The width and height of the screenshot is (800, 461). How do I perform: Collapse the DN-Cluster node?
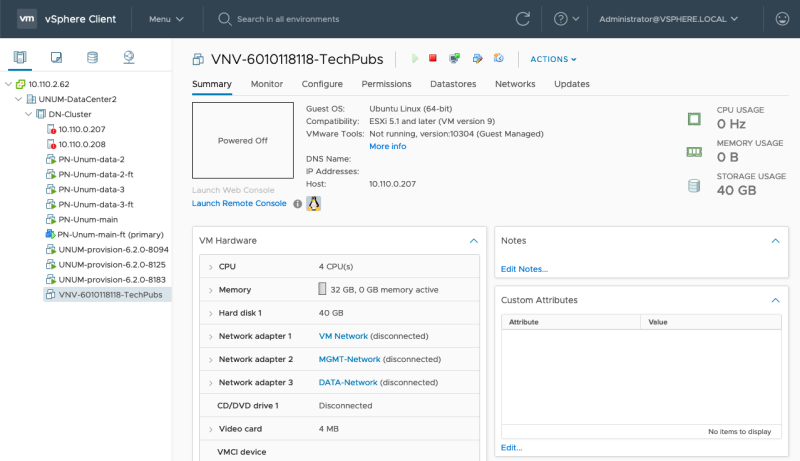(29, 114)
